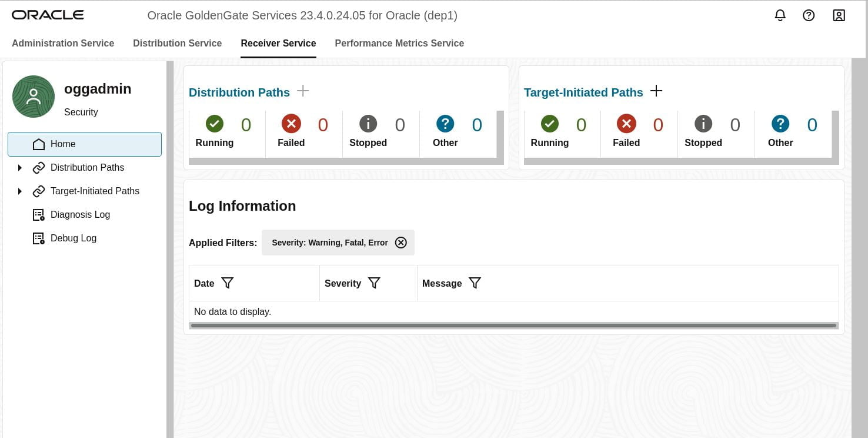The width and height of the screenshot is (868, 438).
Task: Open Debug Log from the sidebar
Action: tap(74, 238)
